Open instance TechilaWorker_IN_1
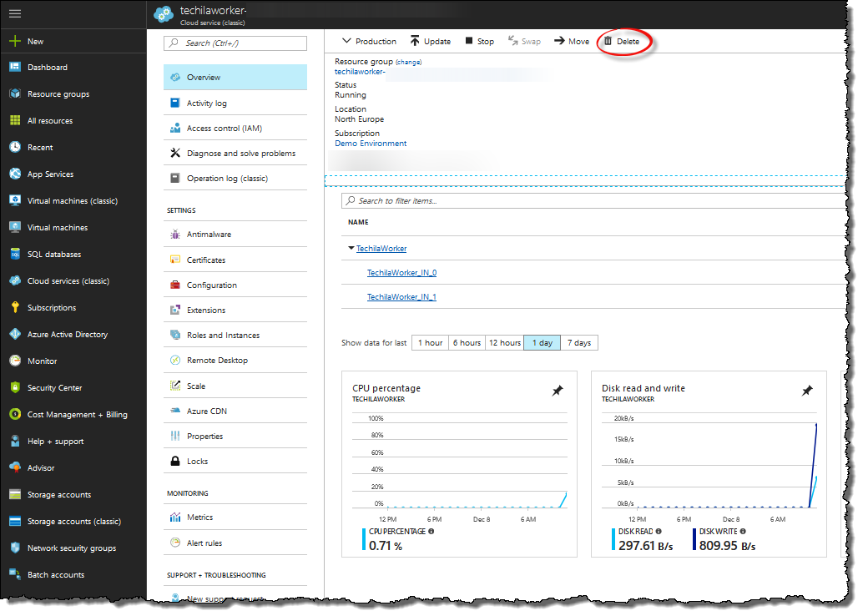 pyautogui.click(x=401, y=296)
